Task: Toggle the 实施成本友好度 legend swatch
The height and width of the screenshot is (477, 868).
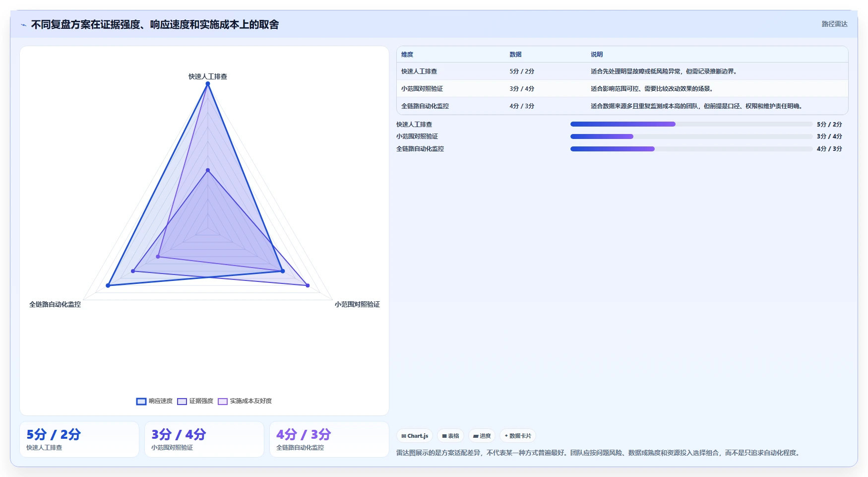Action: pos(223,402)
